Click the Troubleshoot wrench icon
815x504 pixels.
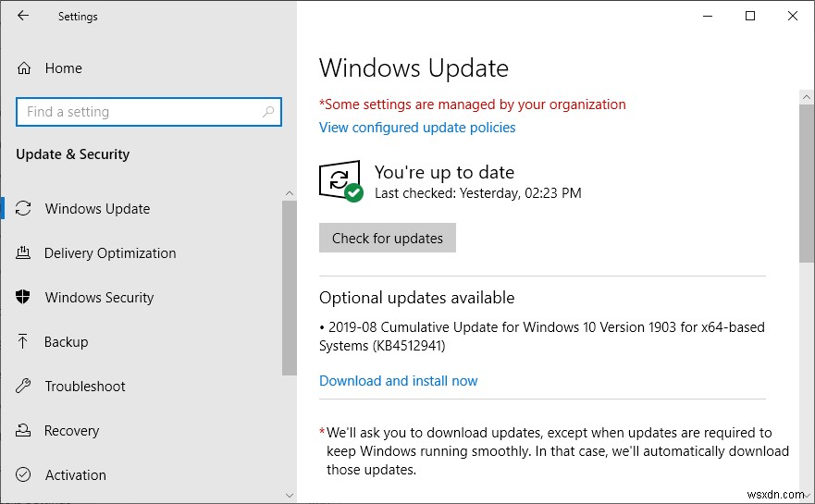tap(24, 386)
